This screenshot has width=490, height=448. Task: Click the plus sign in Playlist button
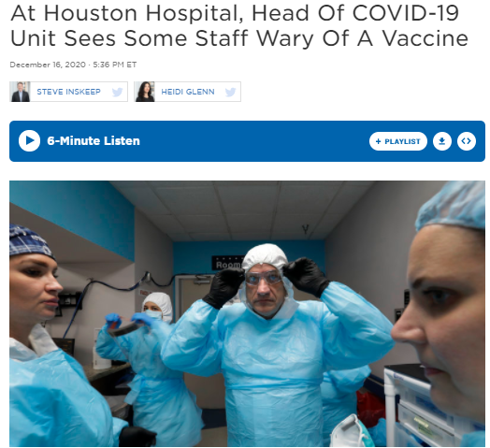point(378,141)
